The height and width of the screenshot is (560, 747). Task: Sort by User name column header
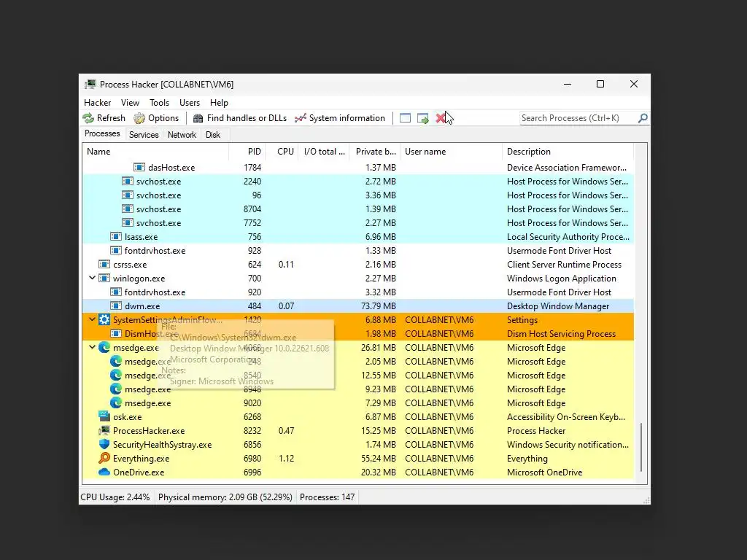pyautogui.click(x=451, y=152)
